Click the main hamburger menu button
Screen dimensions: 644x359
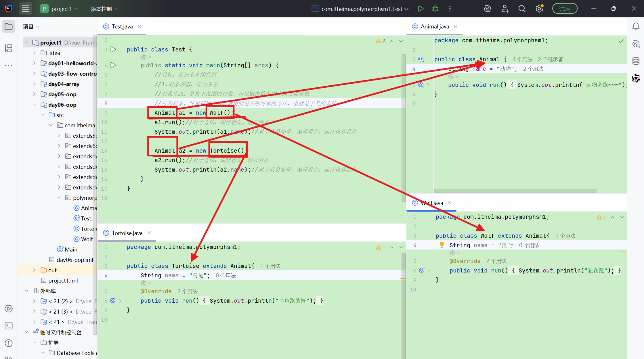click(x=25, y=9)
